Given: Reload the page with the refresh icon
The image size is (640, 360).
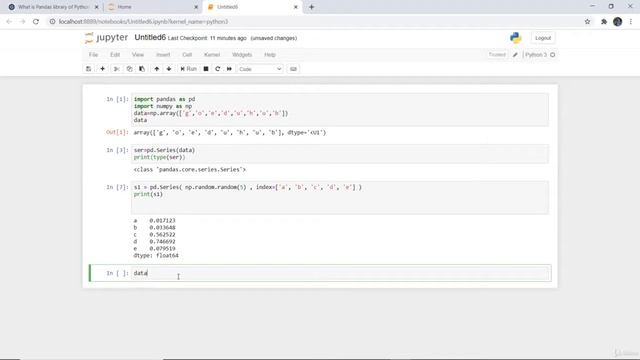Looking at the screenshot, I should click(x=36, y=22).
